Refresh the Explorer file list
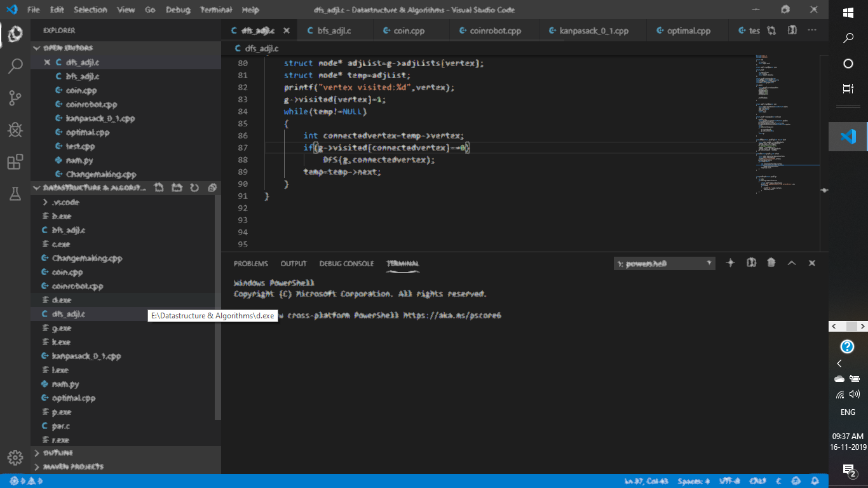Viewport: 868px width, 488px height. tap(195, 187)
